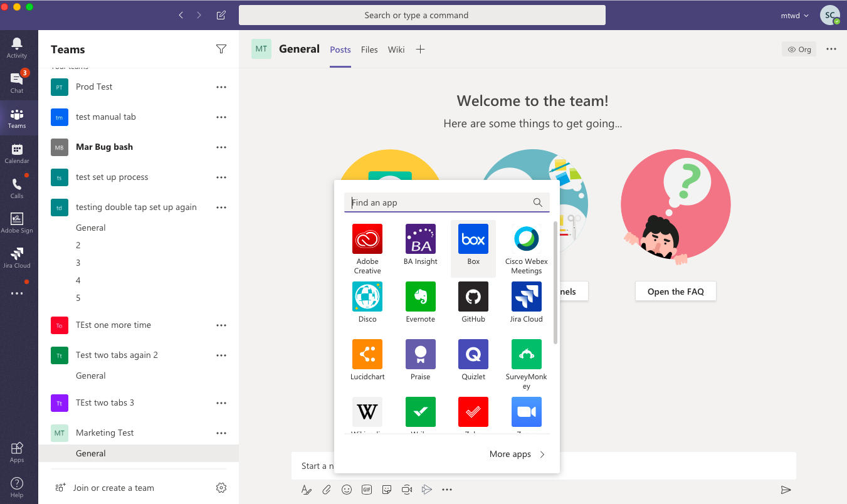The width and height of the screenshot is (847, 504).
Task: Open the Calls section
Action: click(x=17, y=187)
